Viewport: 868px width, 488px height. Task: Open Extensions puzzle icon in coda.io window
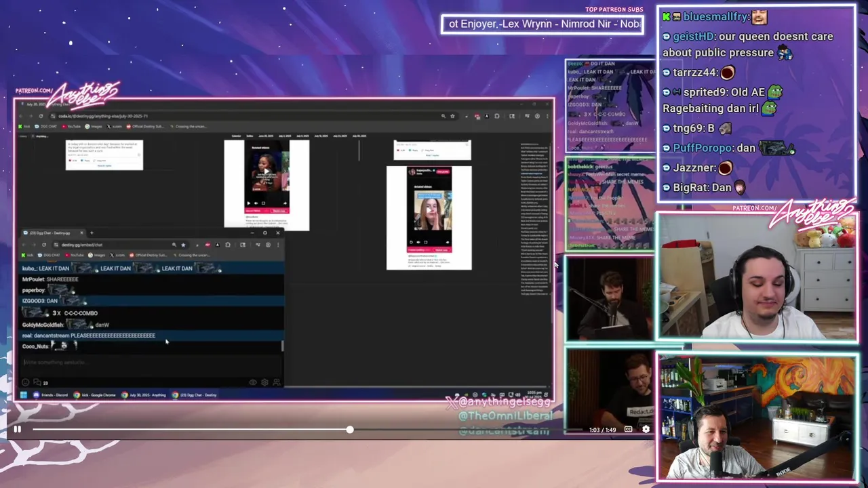tap(497, 116)
